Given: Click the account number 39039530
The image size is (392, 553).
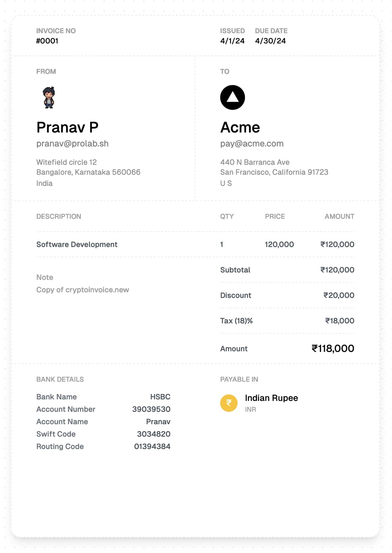Looking at the screenshot, I should (151, 409).
